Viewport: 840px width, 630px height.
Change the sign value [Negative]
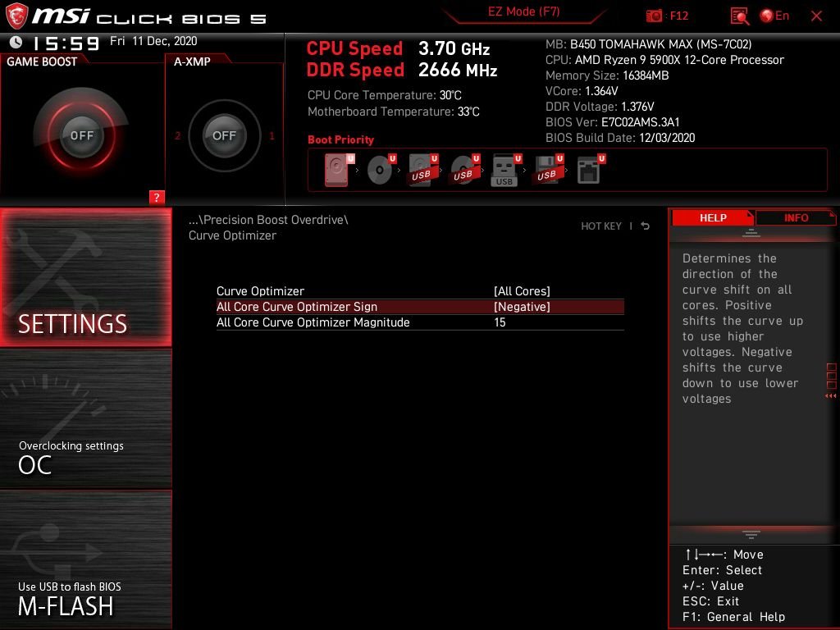(522, 307)
